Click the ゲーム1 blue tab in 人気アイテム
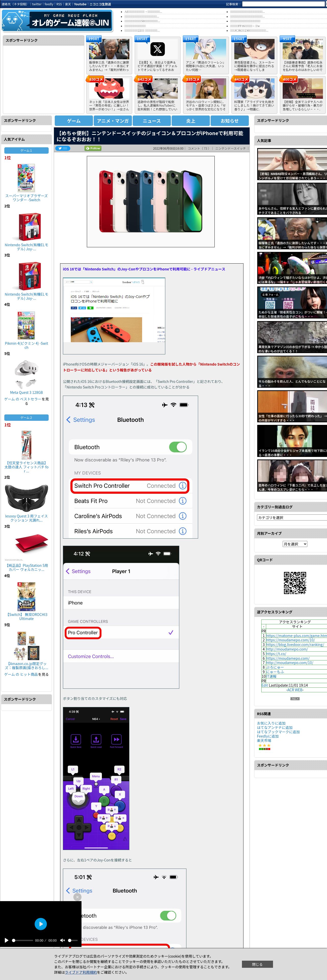 coord(26,151)
